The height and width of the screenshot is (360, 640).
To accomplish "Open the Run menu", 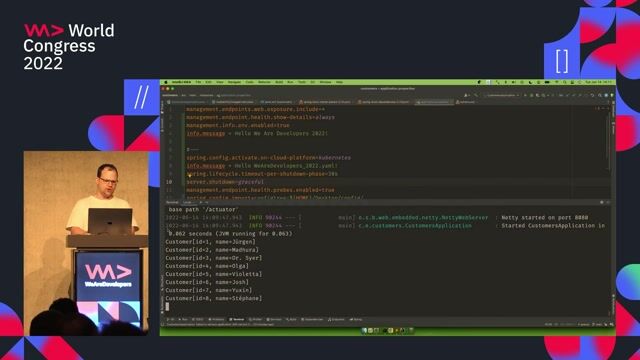I will point(290,82).
